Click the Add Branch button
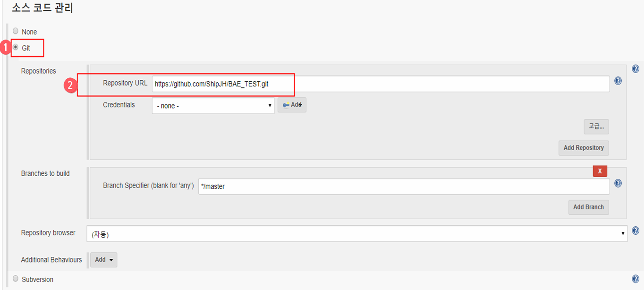This screenshot has width=644, height=290. point(588,207)
